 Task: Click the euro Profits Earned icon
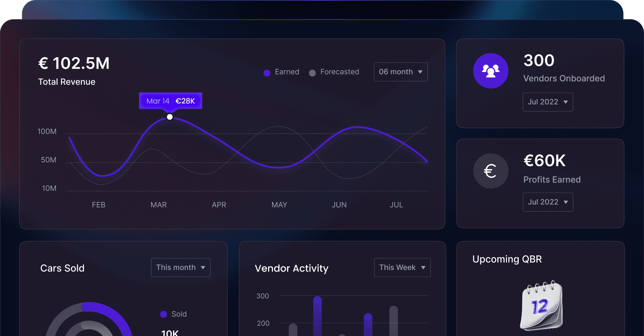[491, 171]
